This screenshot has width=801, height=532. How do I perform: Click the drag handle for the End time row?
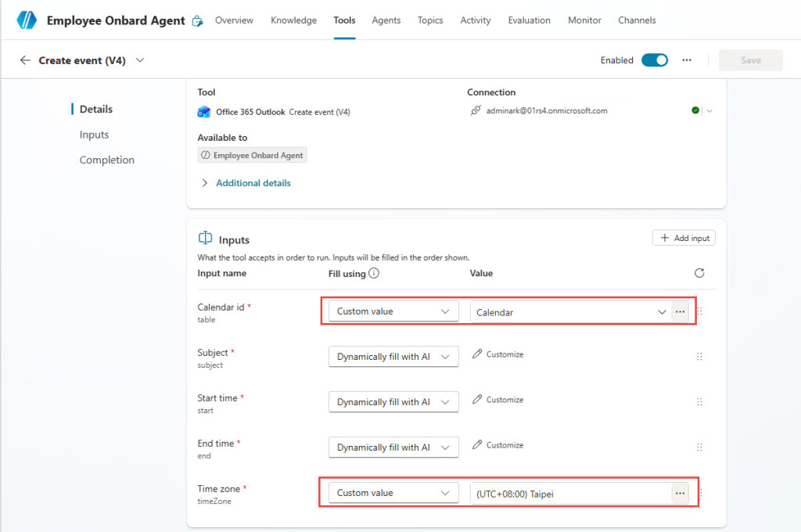[x=699, y=448]
